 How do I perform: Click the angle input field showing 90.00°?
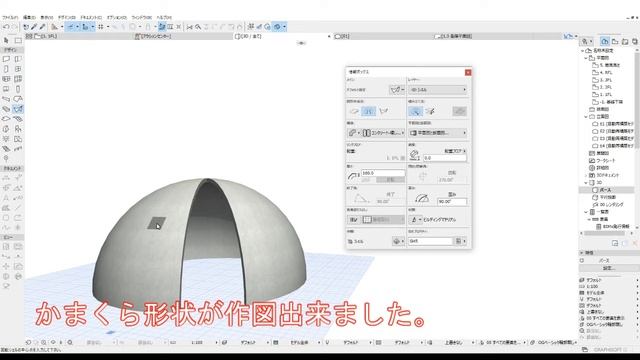[451, 202]
